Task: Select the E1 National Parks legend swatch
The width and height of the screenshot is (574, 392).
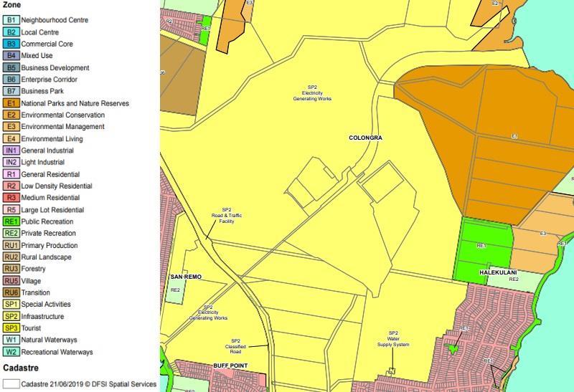Action: coord(11,103)
